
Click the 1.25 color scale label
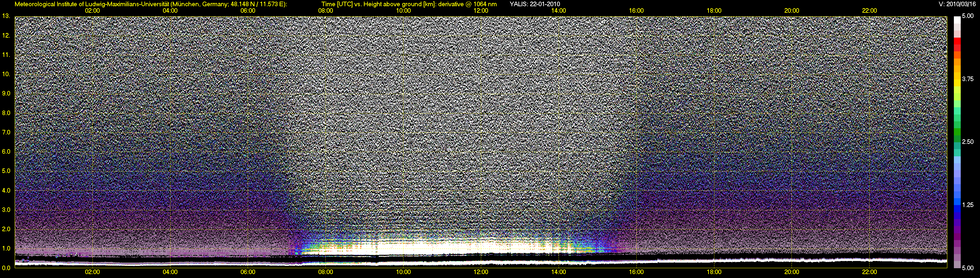[x=968, y=205]
